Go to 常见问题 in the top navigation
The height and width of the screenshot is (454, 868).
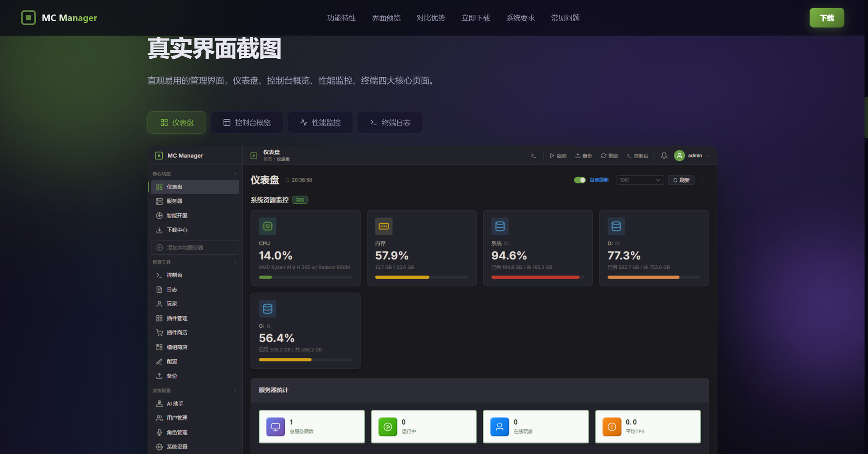pyautogui.click(x=565, y=18)
